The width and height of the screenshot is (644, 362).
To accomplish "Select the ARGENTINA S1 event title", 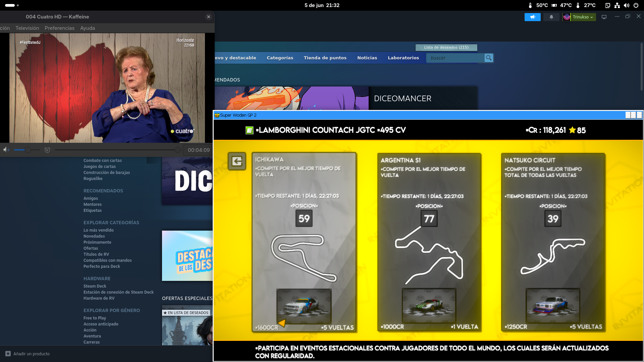I will click(x=400, y=161).
